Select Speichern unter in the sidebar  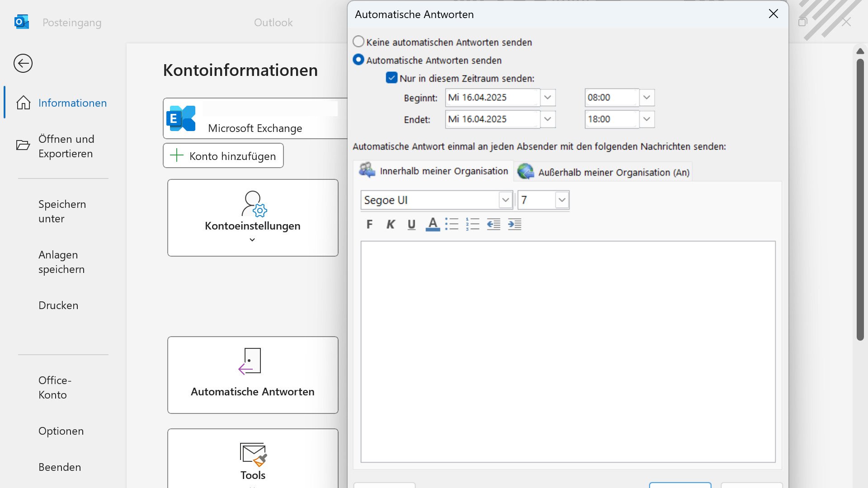pyautogui.click(x=62, y=211)
